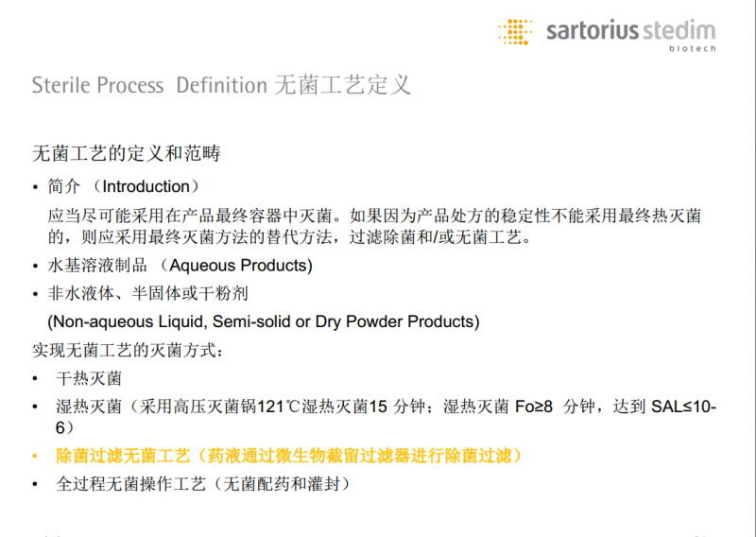Click the bullet dot before '水基溶液制品'
Viewport: 756px width, 537px height.
click(36, 267)
